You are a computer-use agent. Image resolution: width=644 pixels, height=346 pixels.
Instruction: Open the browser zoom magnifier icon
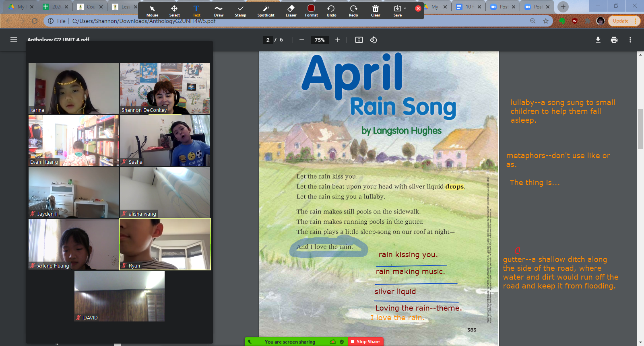[x=533, y=21]
